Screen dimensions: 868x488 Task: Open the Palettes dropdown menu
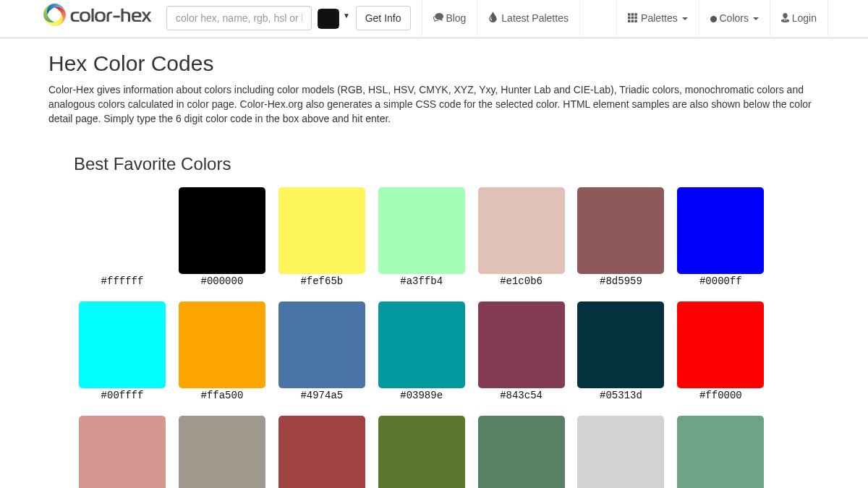click(x=658, y=18)
